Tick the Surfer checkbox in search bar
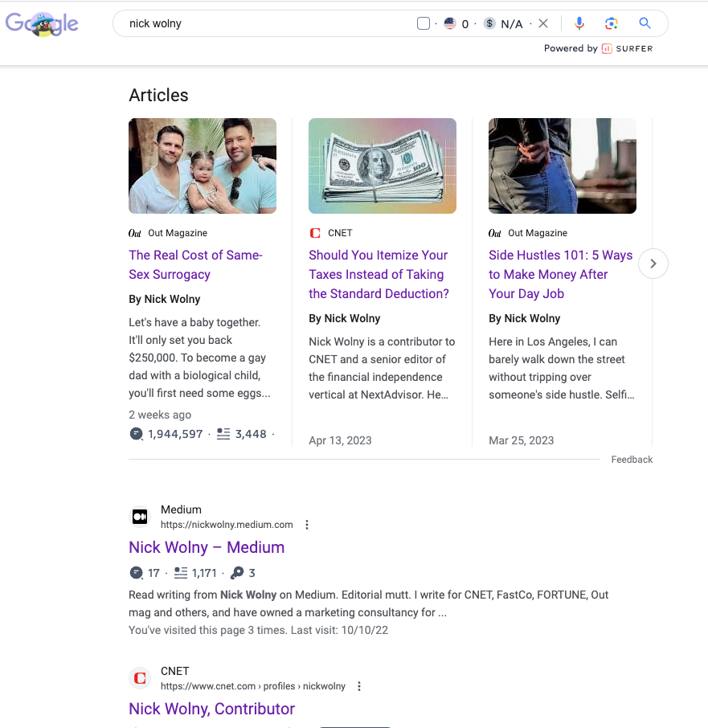Screen dimensions: 708x728 pyautogui.click(x=424, y=23)
